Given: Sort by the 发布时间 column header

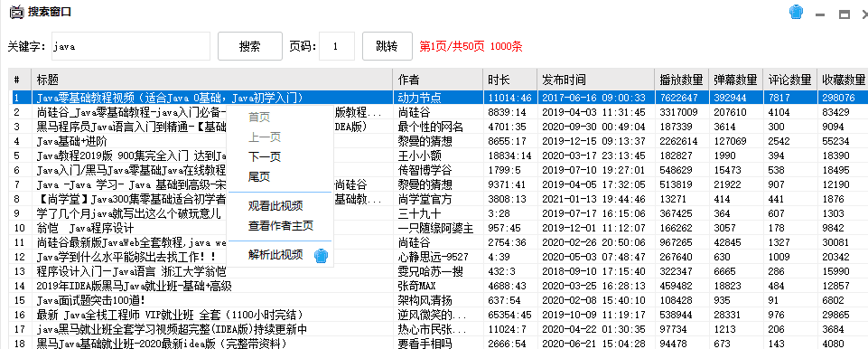Looking at the screenshot, I should click(595, 80).
